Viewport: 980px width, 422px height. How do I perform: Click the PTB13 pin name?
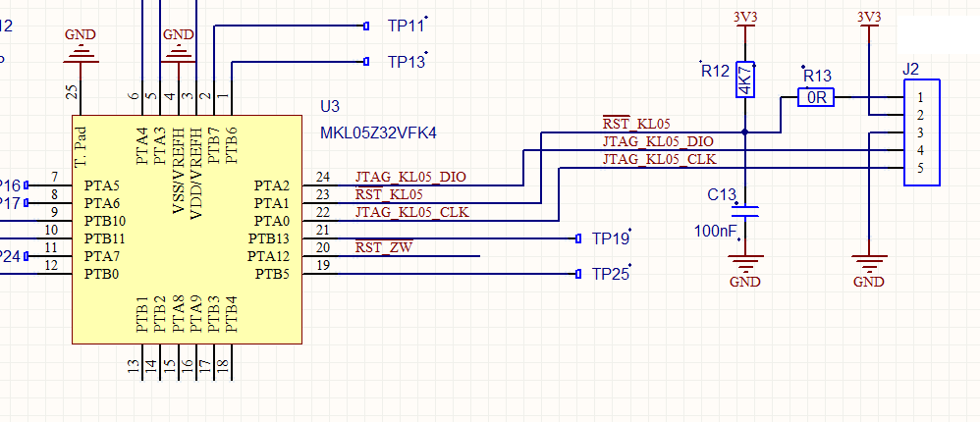(x=269, y=239)
